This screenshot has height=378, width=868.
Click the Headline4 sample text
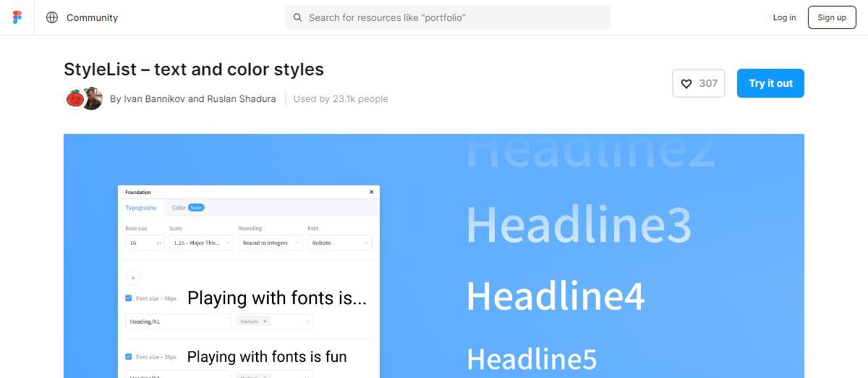555,296
